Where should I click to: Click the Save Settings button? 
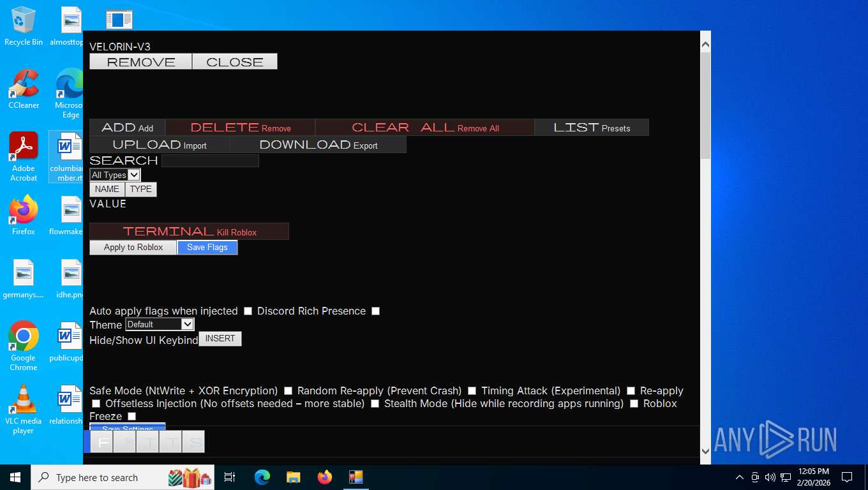[127, 428]
